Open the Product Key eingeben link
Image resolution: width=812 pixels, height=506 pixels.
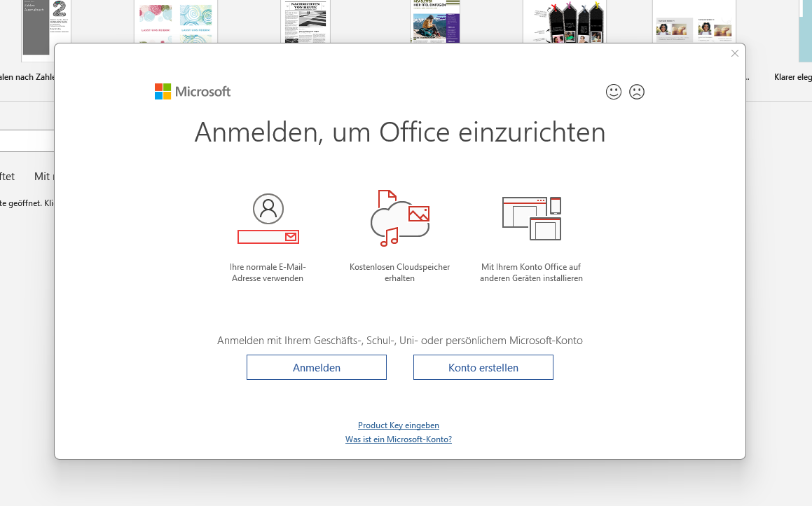click(x=398, y=425)
